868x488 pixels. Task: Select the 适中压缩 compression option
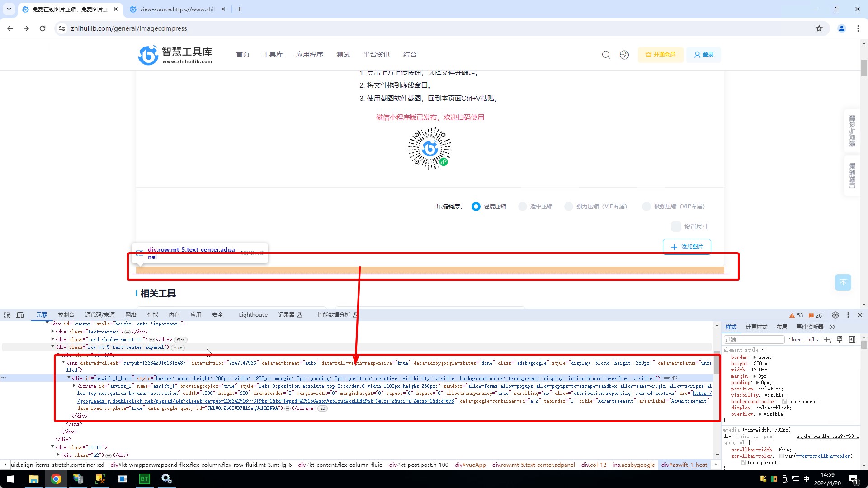point(522,206)
